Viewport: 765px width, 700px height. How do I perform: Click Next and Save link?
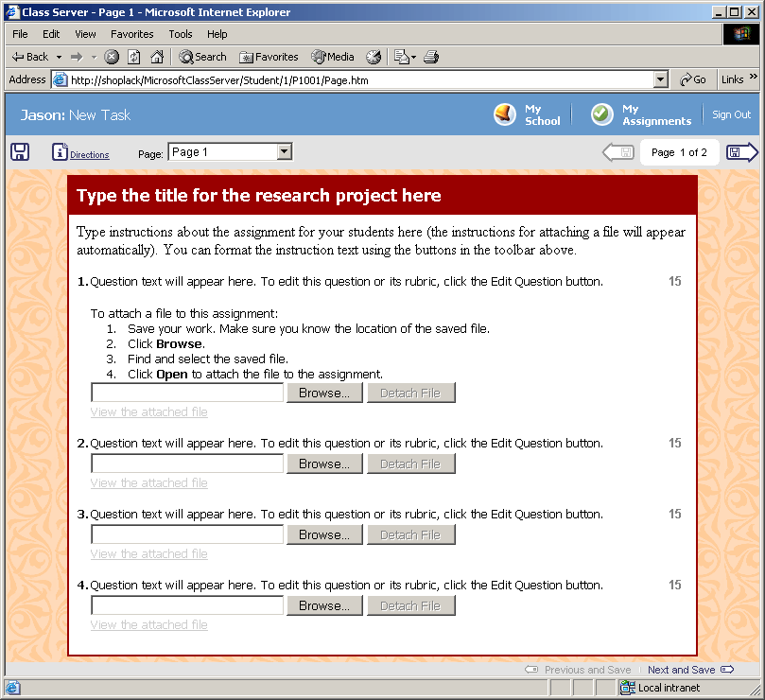click(x=681, y=670)
